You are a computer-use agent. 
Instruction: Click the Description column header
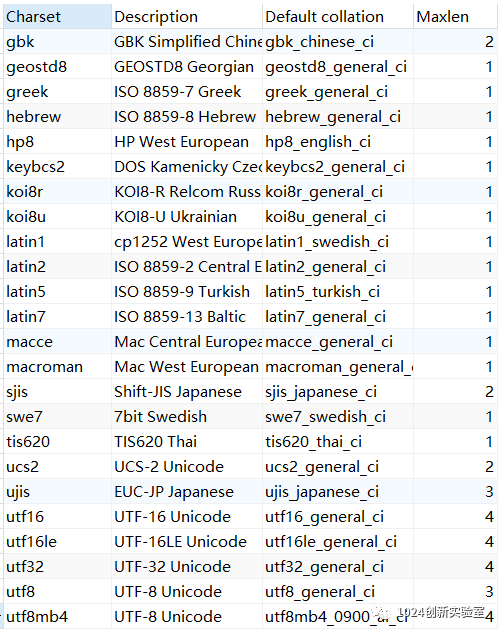[187, 17]
